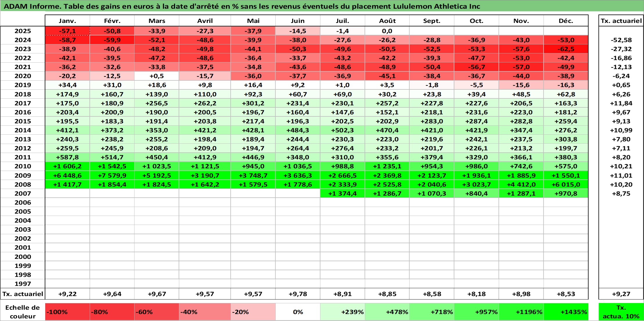644x321 pixels.
Task: Select the +718% color scale swatch
Action: 432,312
